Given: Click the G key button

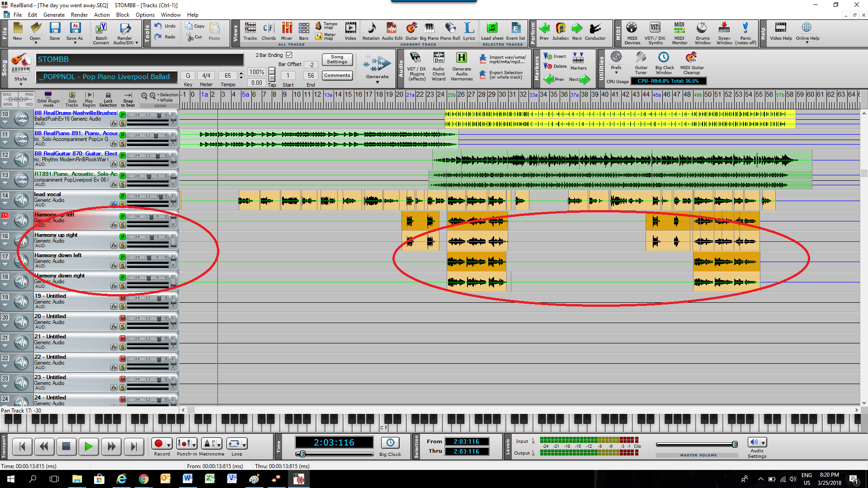Looking at the screenshot, I should (x=188, y=75).
